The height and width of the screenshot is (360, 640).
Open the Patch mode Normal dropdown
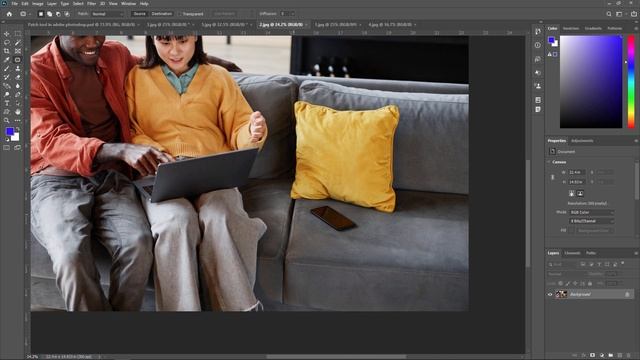pyautogui.click(x=107, y=14)
